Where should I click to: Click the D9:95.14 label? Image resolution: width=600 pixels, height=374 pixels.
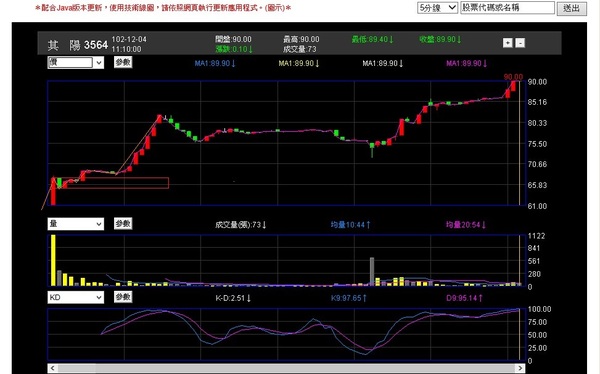(x=464, y=298)
